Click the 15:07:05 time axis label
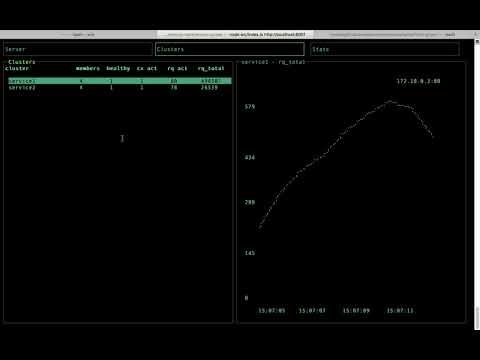This screenshot has height=360, width=480. pyautogui.click(x=272, y=311)
